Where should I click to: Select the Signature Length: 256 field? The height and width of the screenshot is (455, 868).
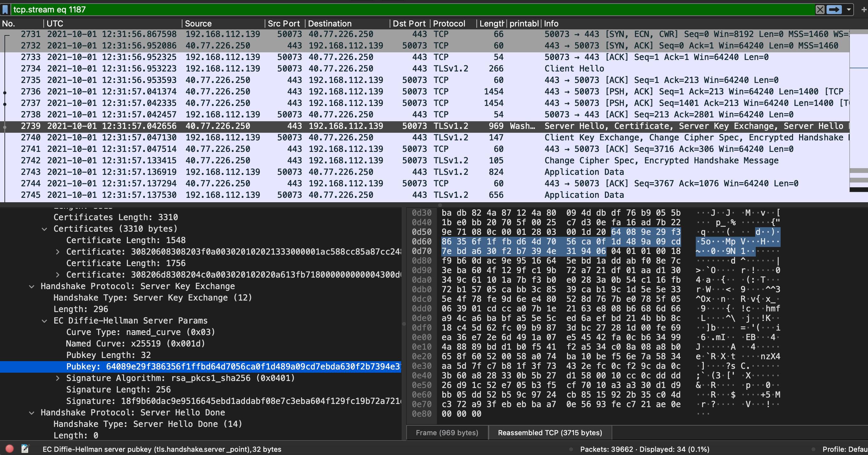tap(119, 390)
